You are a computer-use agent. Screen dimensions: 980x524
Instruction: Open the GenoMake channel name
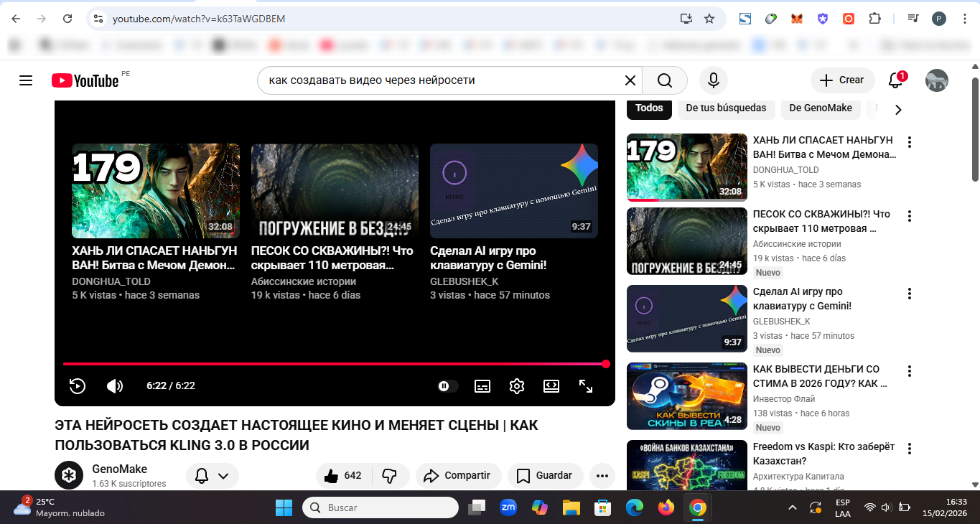119,469
